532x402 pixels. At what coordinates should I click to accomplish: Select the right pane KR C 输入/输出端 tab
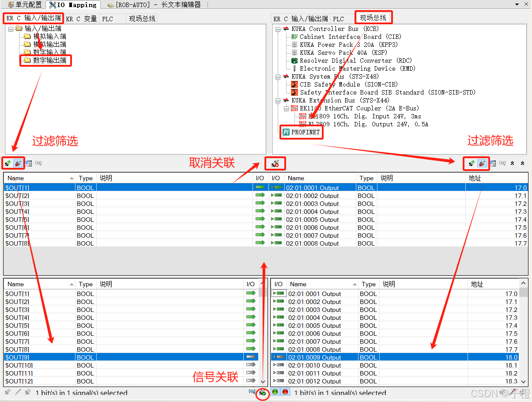(x=301, y=19)
